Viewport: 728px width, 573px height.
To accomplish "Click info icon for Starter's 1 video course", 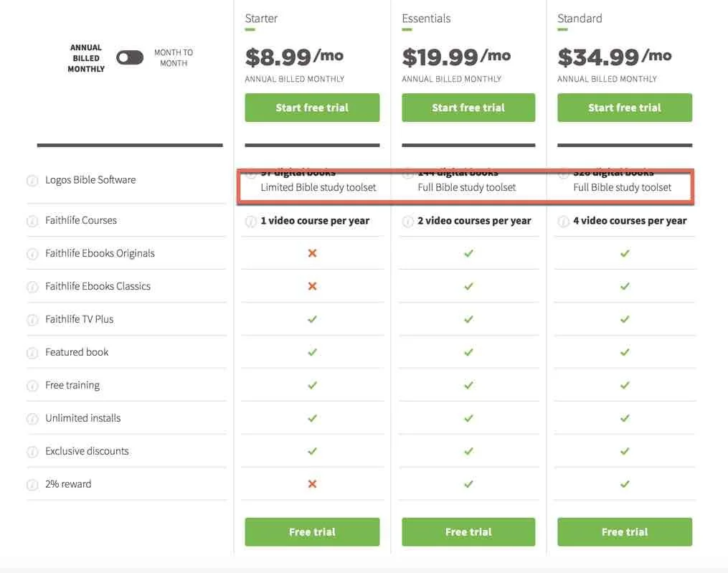I will tap(250, 221).
